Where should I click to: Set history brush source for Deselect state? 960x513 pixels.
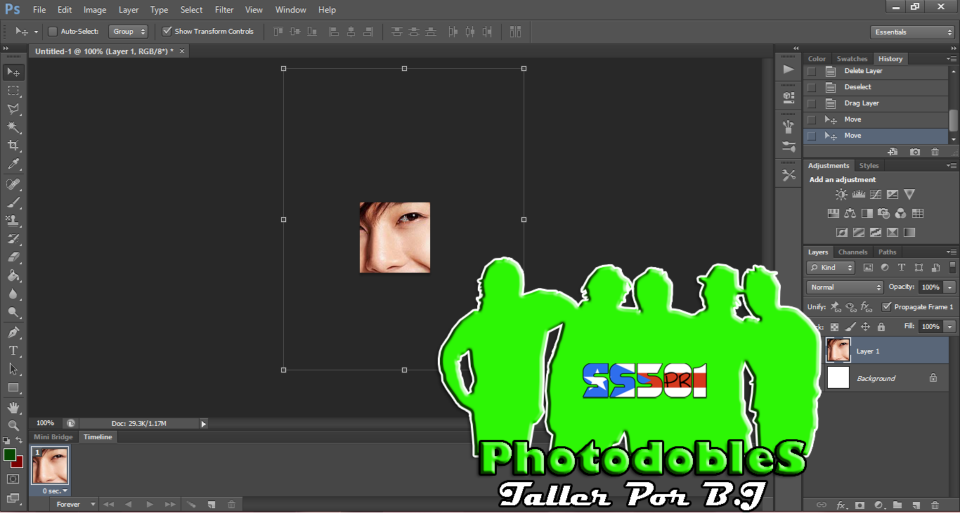point(811,87)
